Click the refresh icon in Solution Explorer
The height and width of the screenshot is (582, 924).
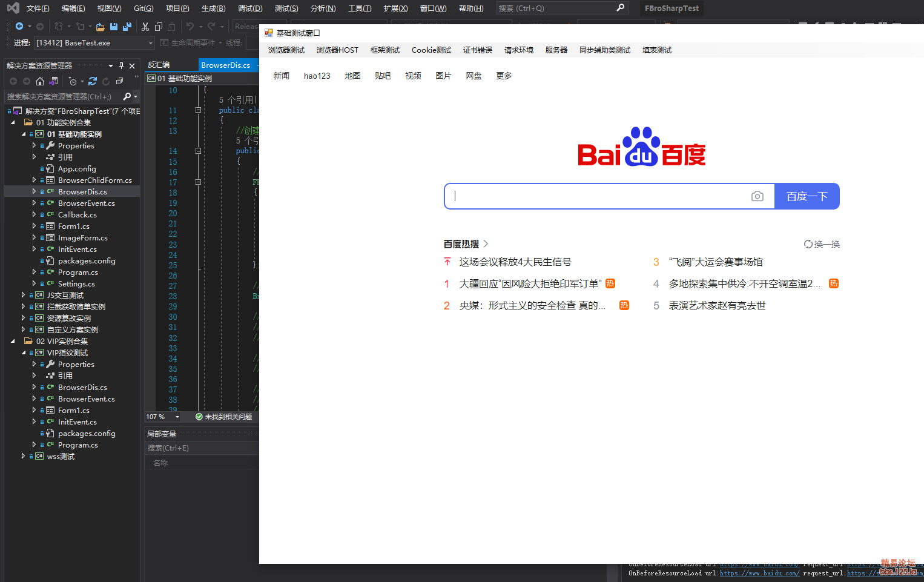(x=106, y=81)
